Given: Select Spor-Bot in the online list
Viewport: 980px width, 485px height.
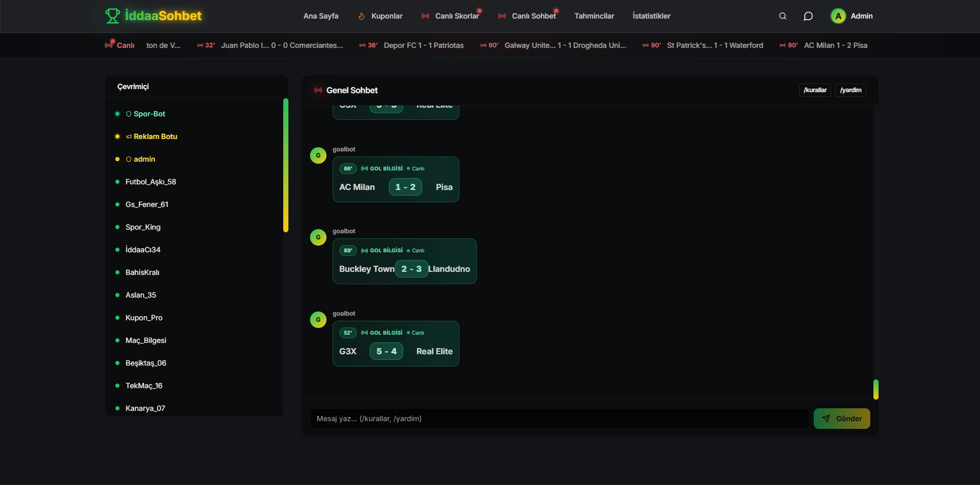Looking at the screenshot, I should (149, 114).
